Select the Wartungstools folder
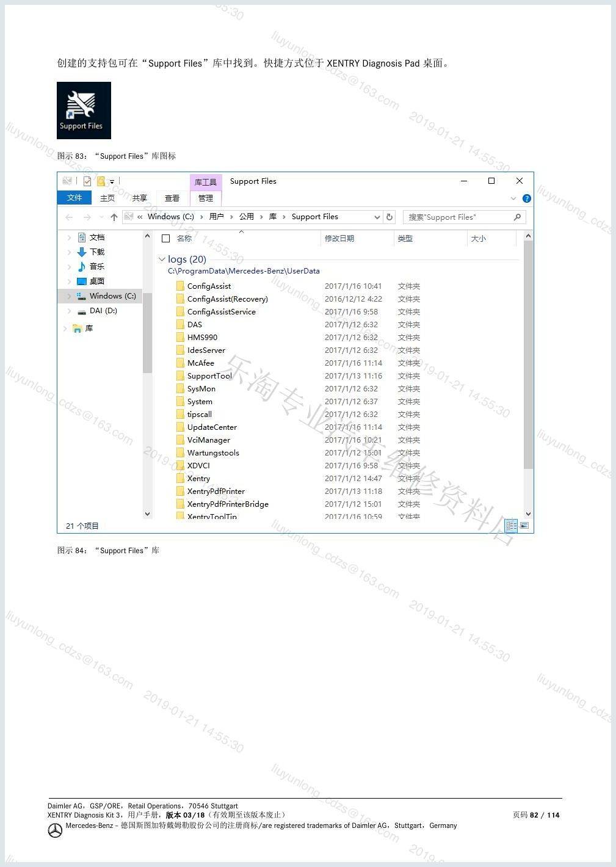 (213, 453)
